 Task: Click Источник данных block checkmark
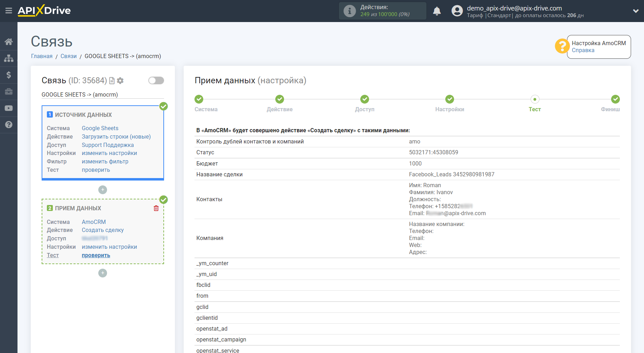click(163, 106)
